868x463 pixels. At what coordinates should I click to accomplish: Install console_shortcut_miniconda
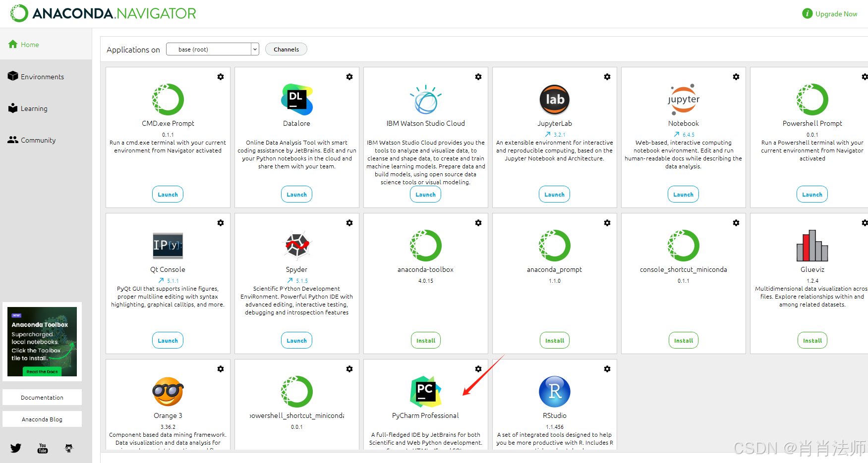coord(684,340)
